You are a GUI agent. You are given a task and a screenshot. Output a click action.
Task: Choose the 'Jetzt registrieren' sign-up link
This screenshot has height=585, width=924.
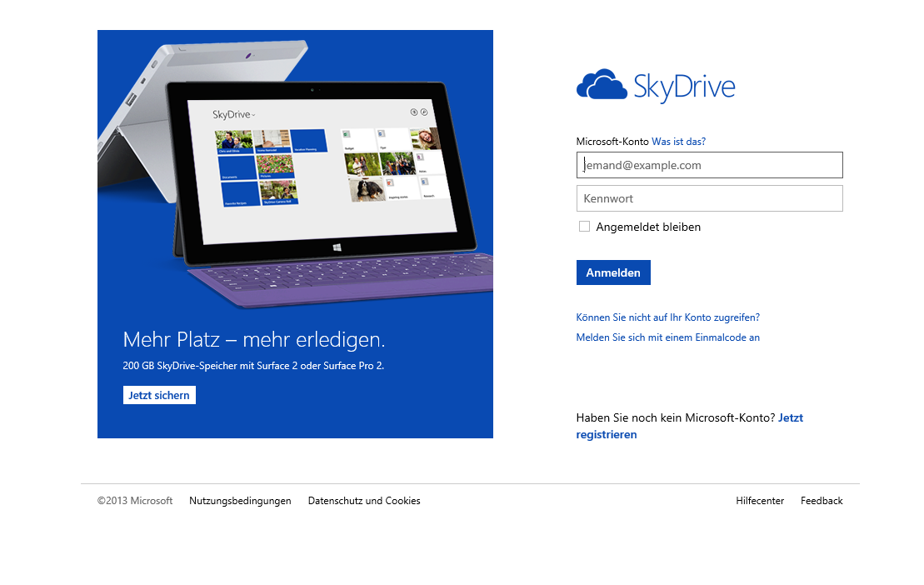(x=690, y=426)
